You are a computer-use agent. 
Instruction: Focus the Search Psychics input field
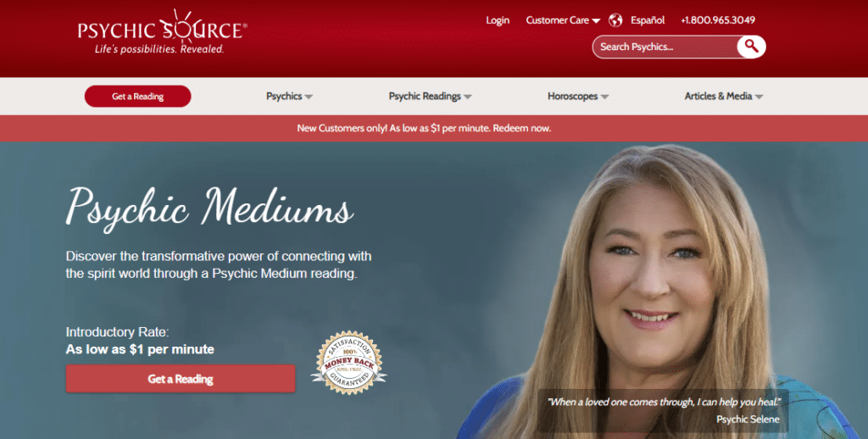point(665,47)
